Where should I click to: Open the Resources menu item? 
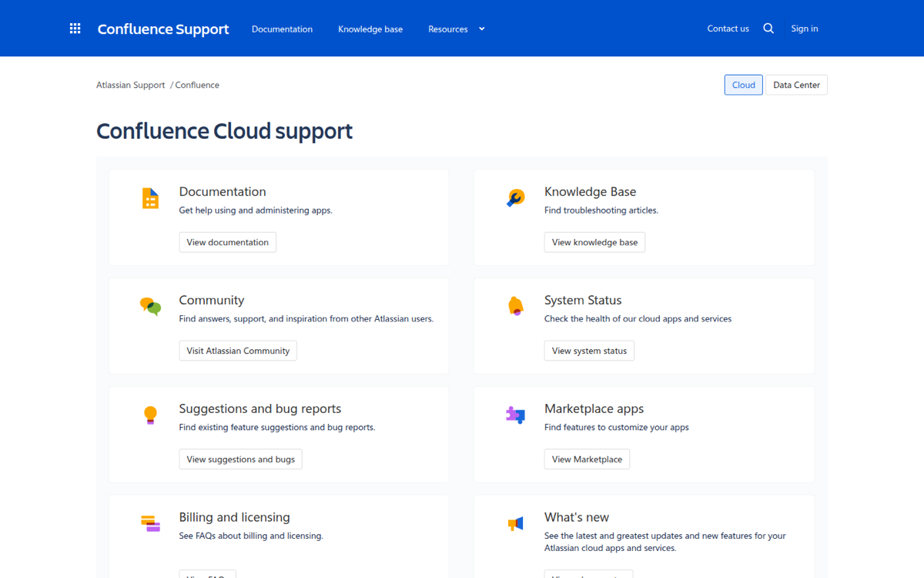coord(448,29)
